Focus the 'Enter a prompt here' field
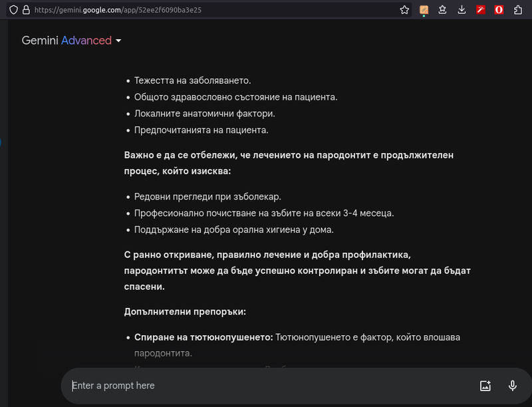 pyautogui.click(x=266, y=386)
